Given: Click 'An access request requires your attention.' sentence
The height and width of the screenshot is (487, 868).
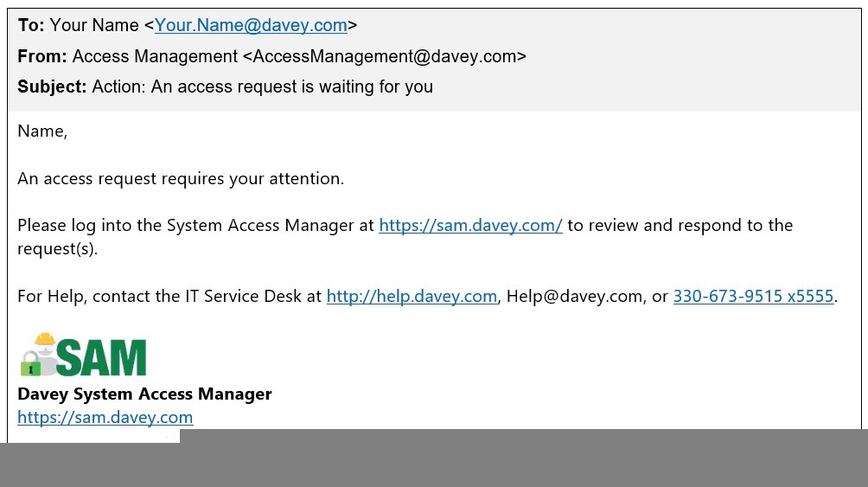Looking at the screenshot, I should [x=181, y=179].
